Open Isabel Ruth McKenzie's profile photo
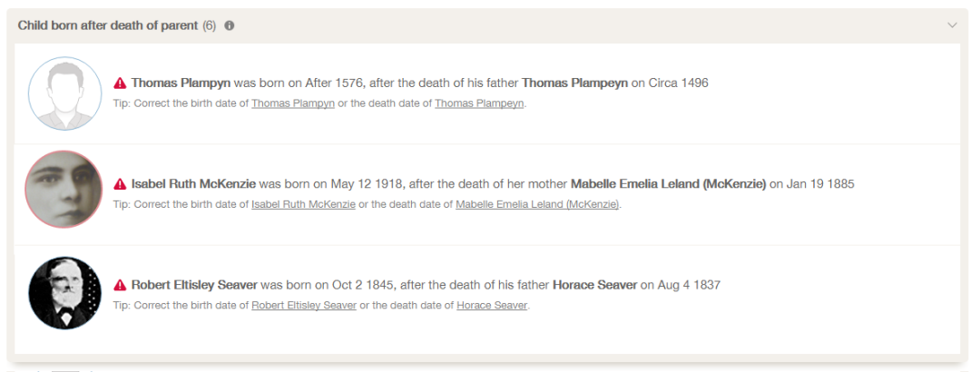Image resolution: width=980 pixels, height=372 pixels. (64, 189)
